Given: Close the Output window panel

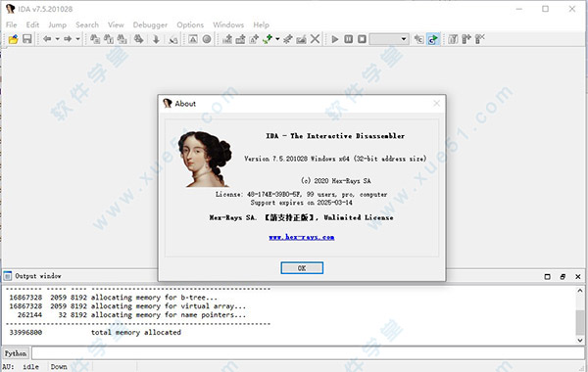Looking at the screenshot, I should pos(578,276).
